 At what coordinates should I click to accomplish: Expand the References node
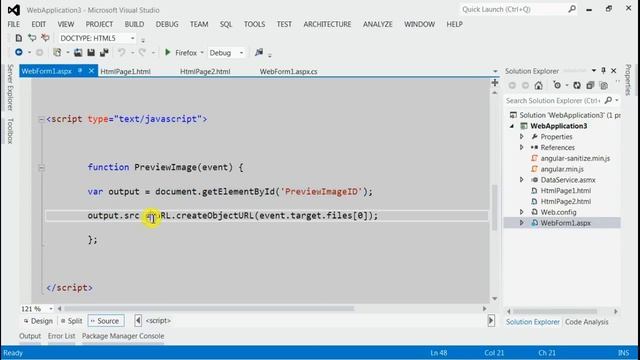coord(522,147)
